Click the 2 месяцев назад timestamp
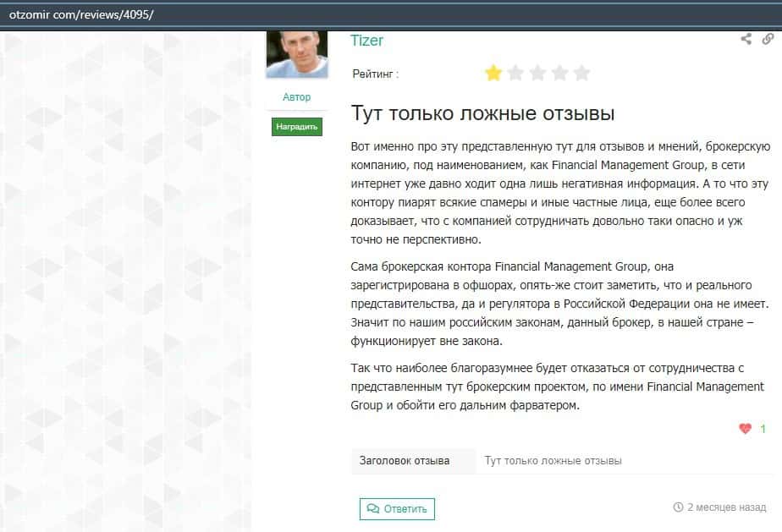Screen dimensions: 782x532 click(x=727, y=507)
